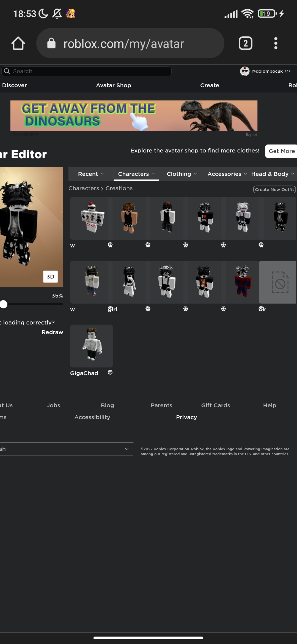Image resolution: width=297 pixels, height=644 pixels.
Task: Select the black tank top outfit with red cap text
Action: point(167,218)
